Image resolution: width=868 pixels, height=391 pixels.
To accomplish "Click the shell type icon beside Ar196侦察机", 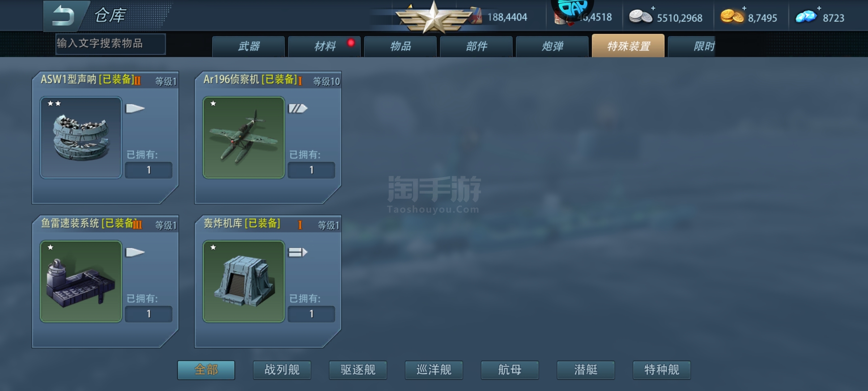I will (x=298, y=108).
